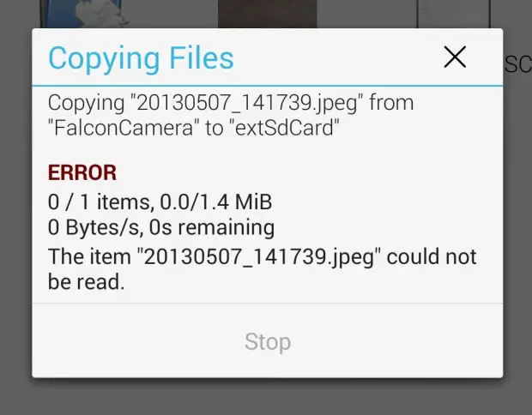The height and width of the screenshot is (415, 532).
Task: Click filename 20130507_141739.jpeg in the error message
Action: (259, 257)
